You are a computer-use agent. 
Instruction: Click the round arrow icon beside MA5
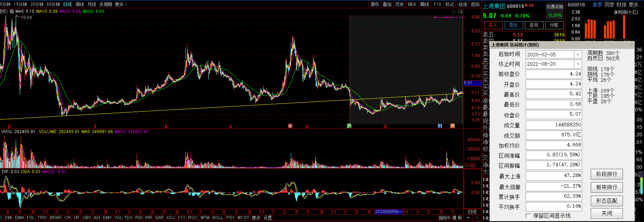pyautogui.click(x=12, y=11)
